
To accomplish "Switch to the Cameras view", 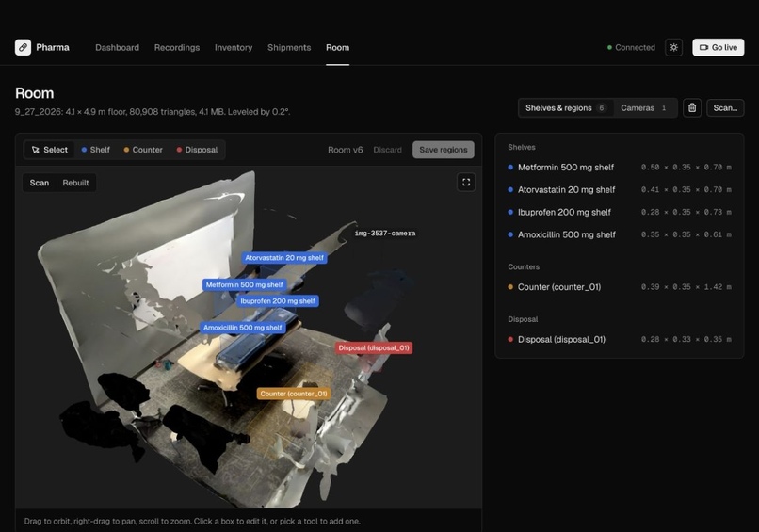I will coord(643,108).
